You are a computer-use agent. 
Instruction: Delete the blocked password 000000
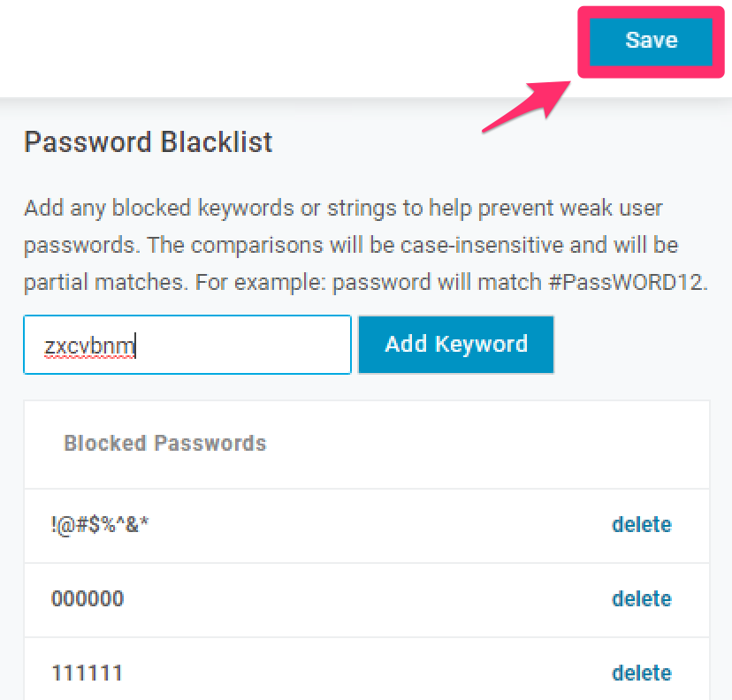(642, 598)
